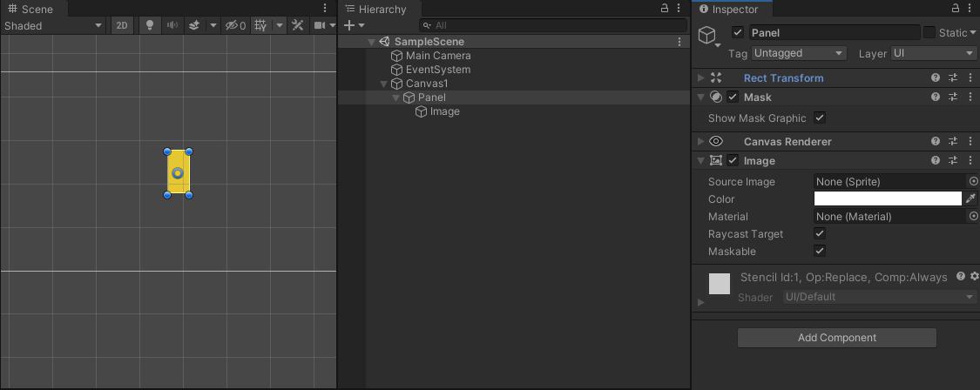Viewport: 980px width, 390px height.
Task: Pick color with eyedropper icon
Action: (970, 198)
